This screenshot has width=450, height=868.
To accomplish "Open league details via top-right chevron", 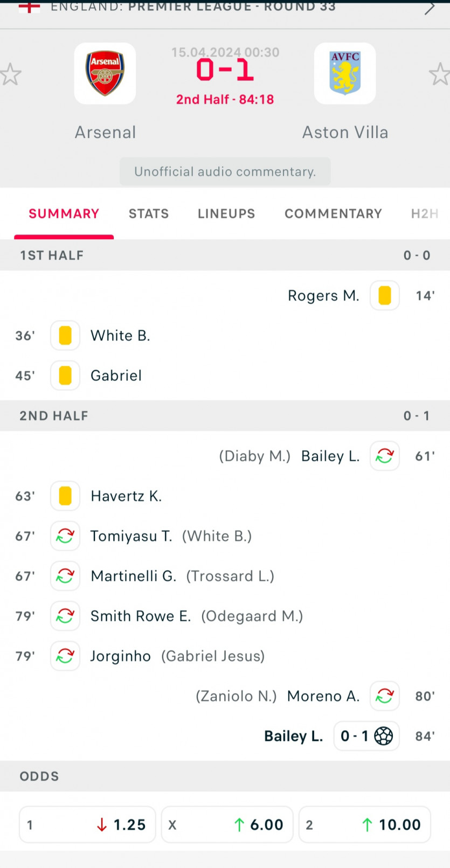I will click(430, 8).
